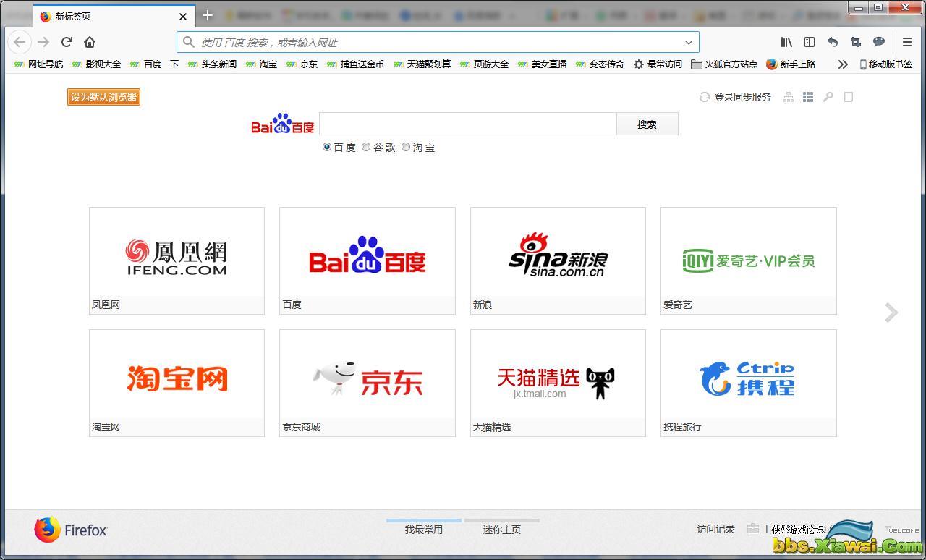
Task: Open the 天猫精选 tile
Action: (x=558, y=383)
